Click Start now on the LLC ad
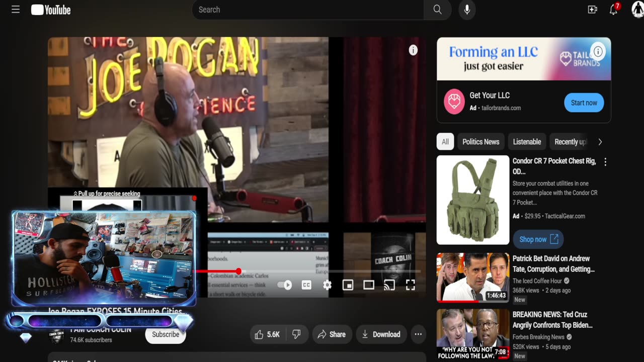Screen dimensions: 644x362 coord(584,103)
